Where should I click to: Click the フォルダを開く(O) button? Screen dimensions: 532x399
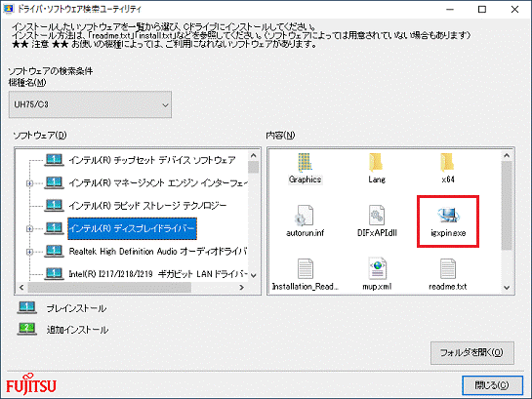click(x=471, y=353)
